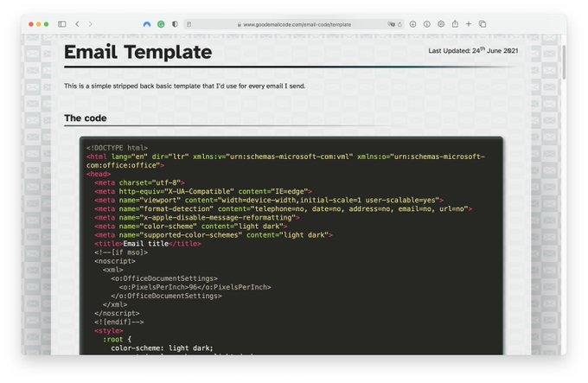Click the intro sentence about basic template
Image resolution: width=588 pixels, height=383 pixels.
184,86
